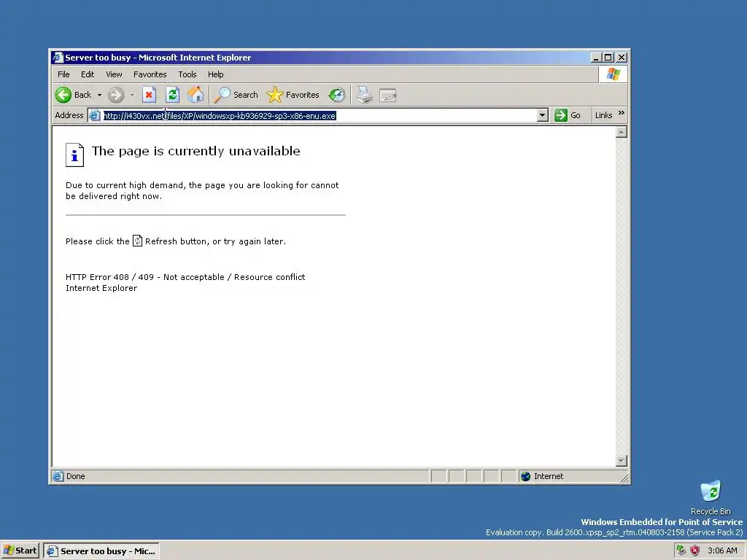Open the Favorites menu
This screenshot has height=560, width=747.
tap(150, 74)
